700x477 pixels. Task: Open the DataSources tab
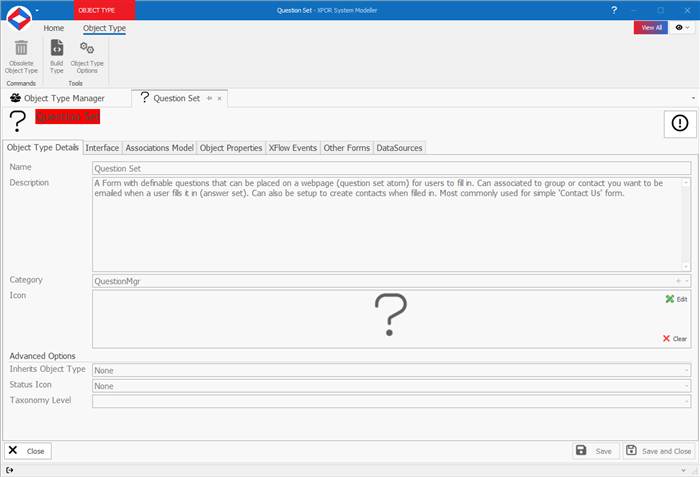(399, 148)
